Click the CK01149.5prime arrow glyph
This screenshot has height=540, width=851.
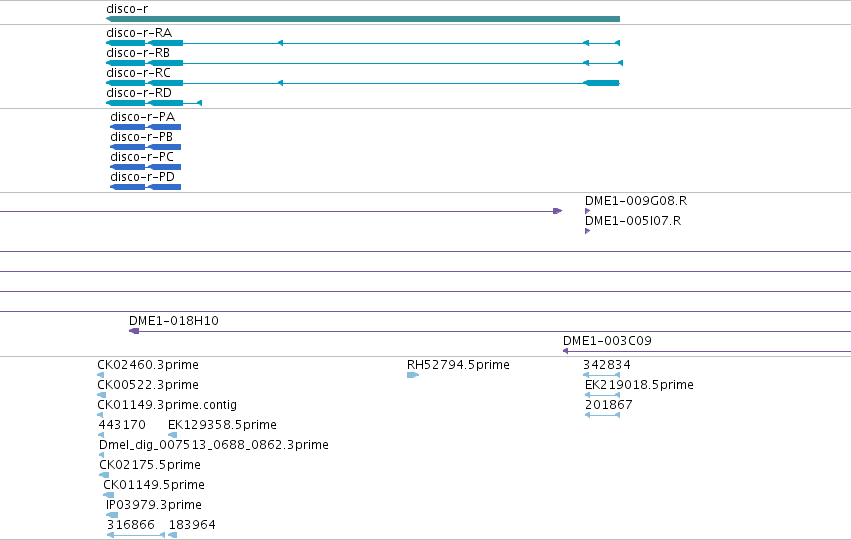[109, 495]
